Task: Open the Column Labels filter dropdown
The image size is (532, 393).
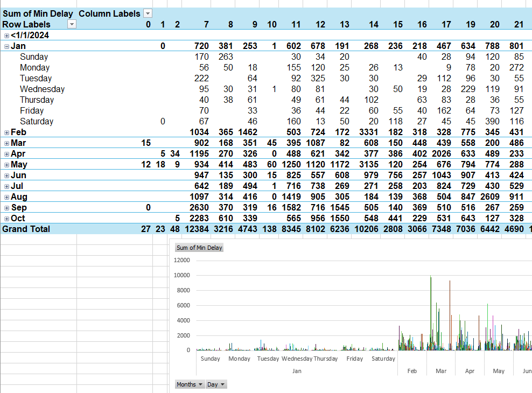Action: (148, 13)
